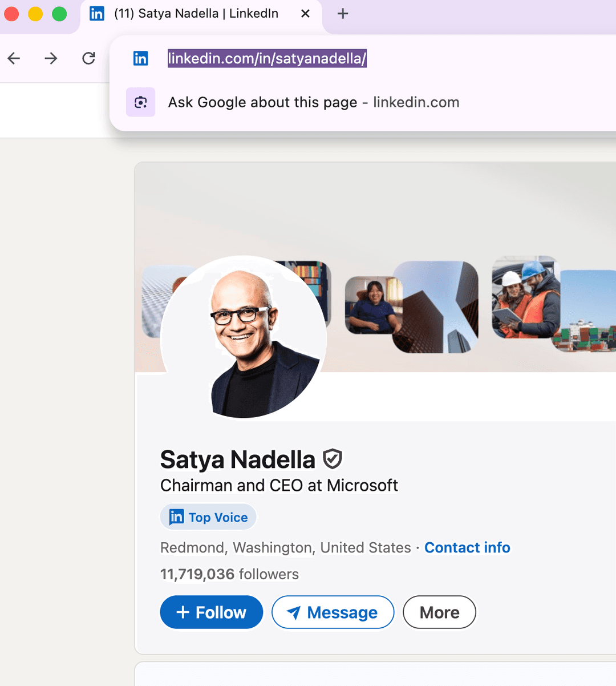
Task: Go back to the previous page
Action: coord(14,58)
